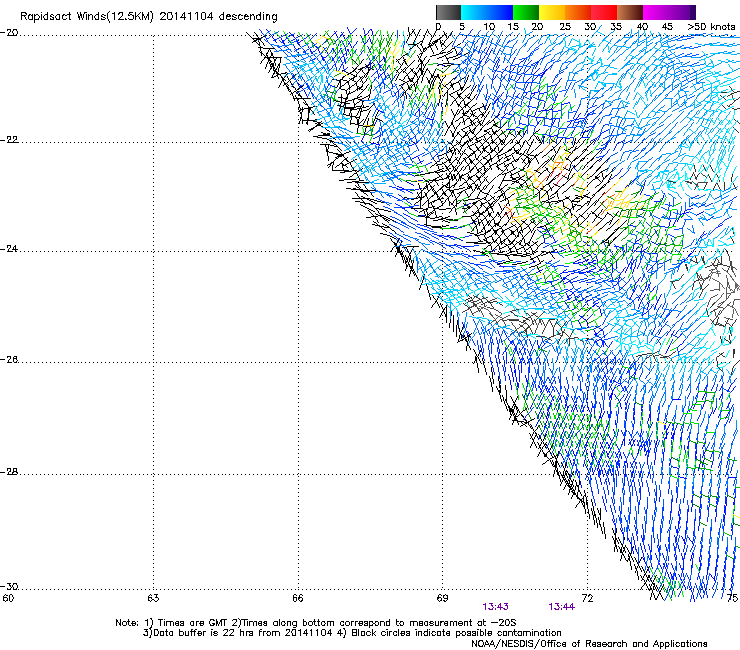Click the red 30-35 knots color swatch
This screenshot has height=650, width=740.
604,12
